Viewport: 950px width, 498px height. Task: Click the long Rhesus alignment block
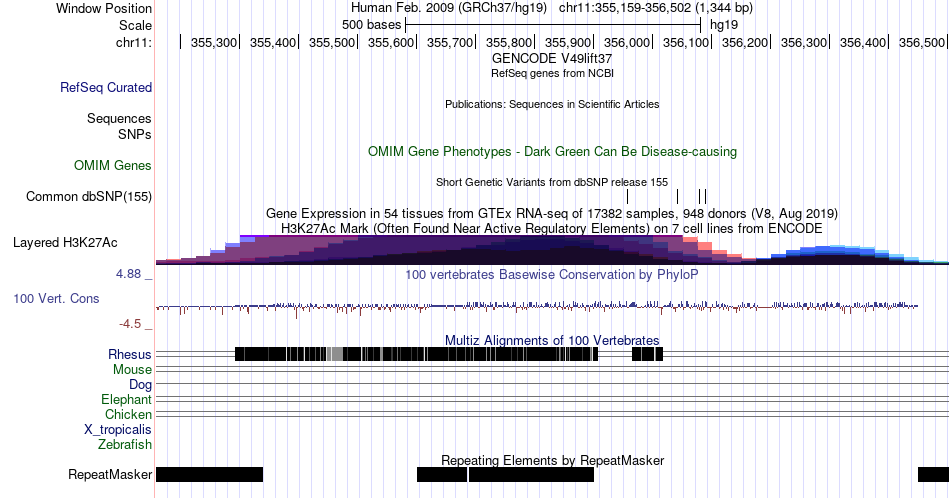coord(417,354)
